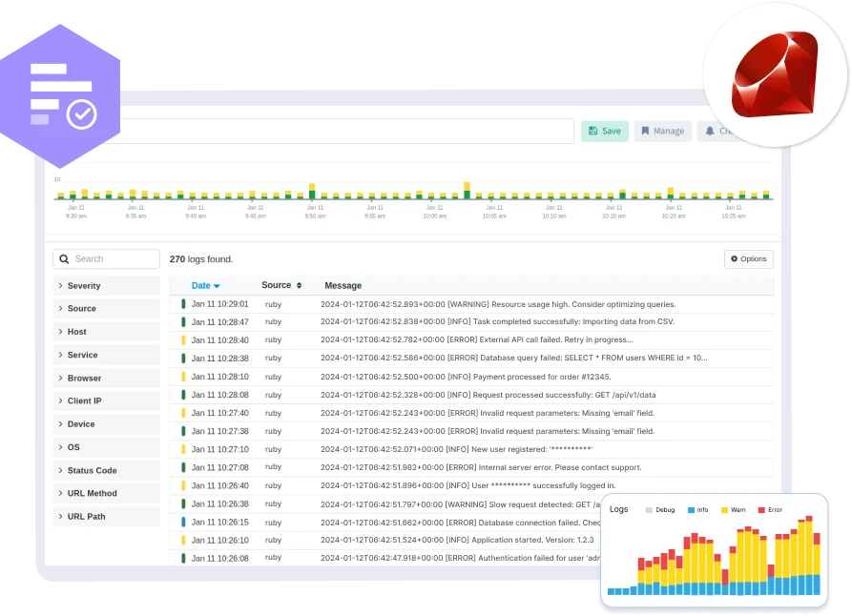This screenshot has width=852, height=616.
Task: Open the Options button
Action: click(748, 259)
